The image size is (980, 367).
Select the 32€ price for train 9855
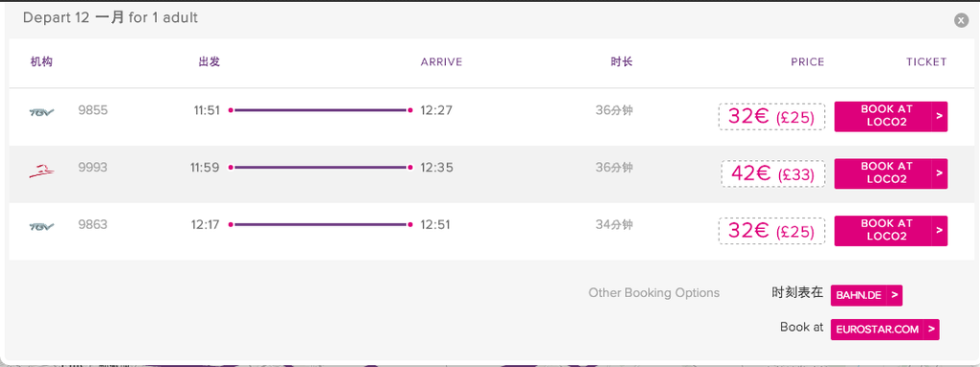[772, 117]
